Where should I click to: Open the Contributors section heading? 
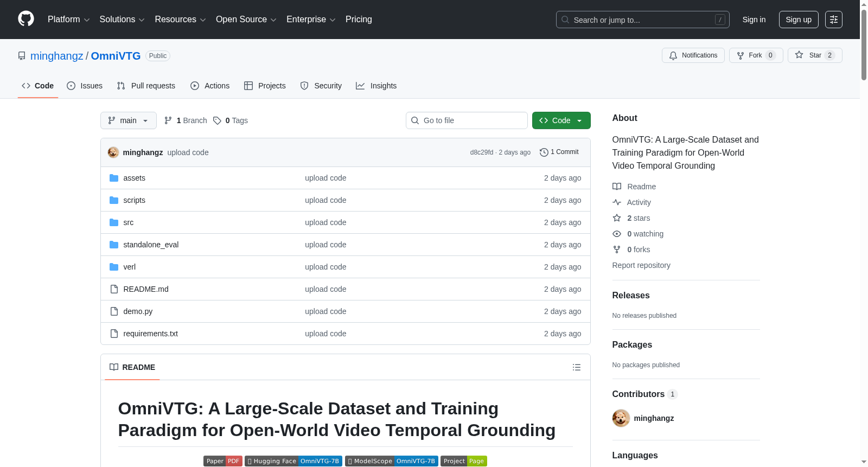pyautogui.click(x=639, y=394)
